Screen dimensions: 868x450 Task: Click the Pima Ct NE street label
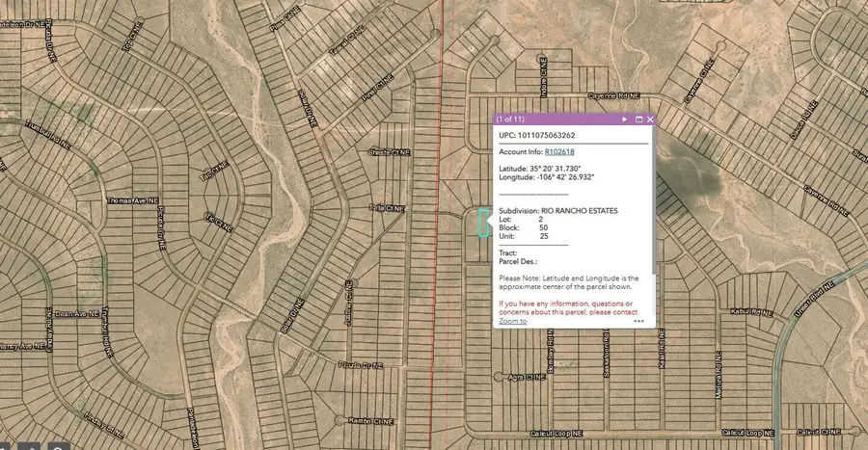click(x=285, y=18)
